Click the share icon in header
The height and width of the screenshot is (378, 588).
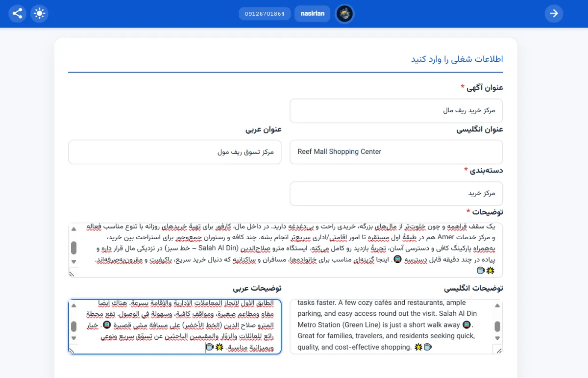pos(17,13)
